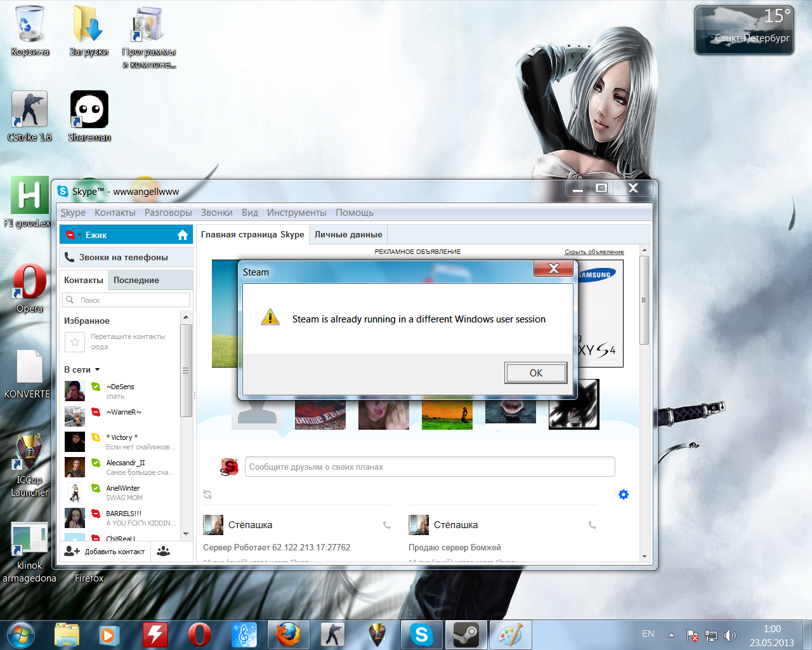Launch CStrike 1.6 desktop shortcut

click(x=29, y=116)
